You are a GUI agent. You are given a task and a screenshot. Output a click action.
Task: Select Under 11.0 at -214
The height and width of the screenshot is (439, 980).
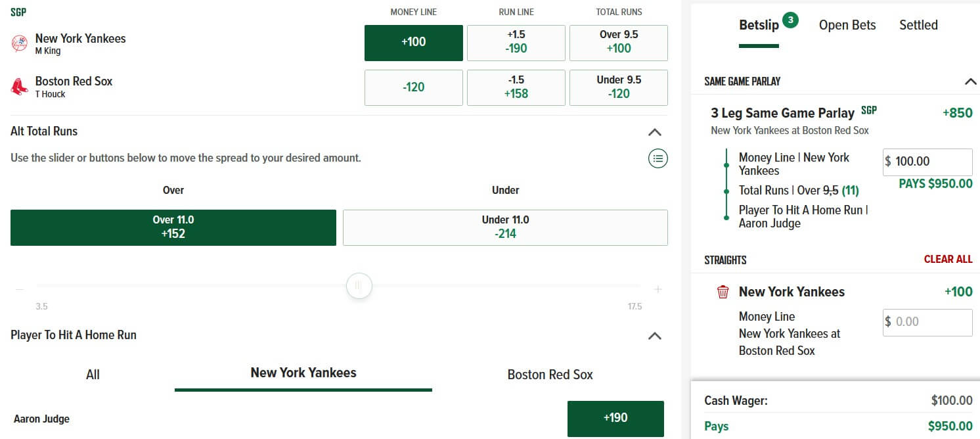coord(505,227)
